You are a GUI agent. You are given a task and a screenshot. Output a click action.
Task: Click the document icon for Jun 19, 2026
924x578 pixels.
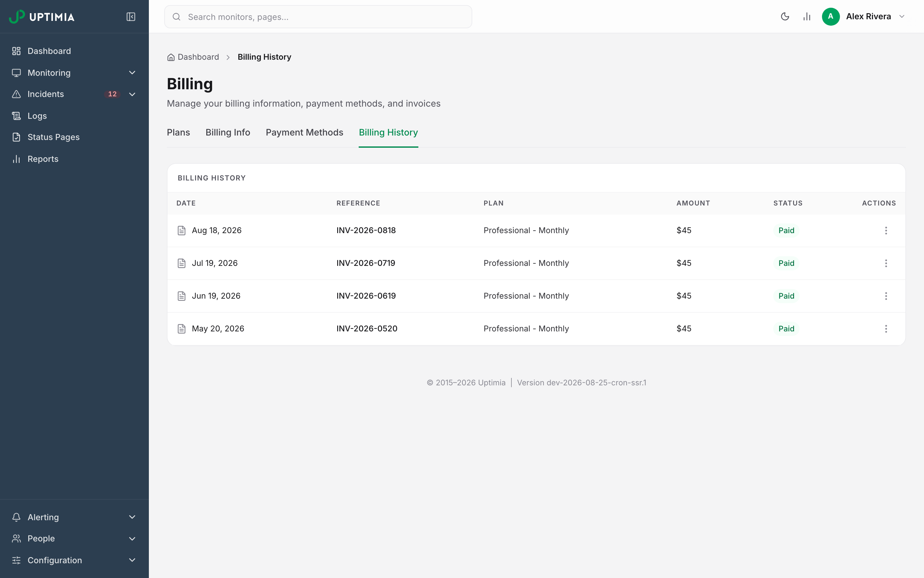click(x=182, y=296)
